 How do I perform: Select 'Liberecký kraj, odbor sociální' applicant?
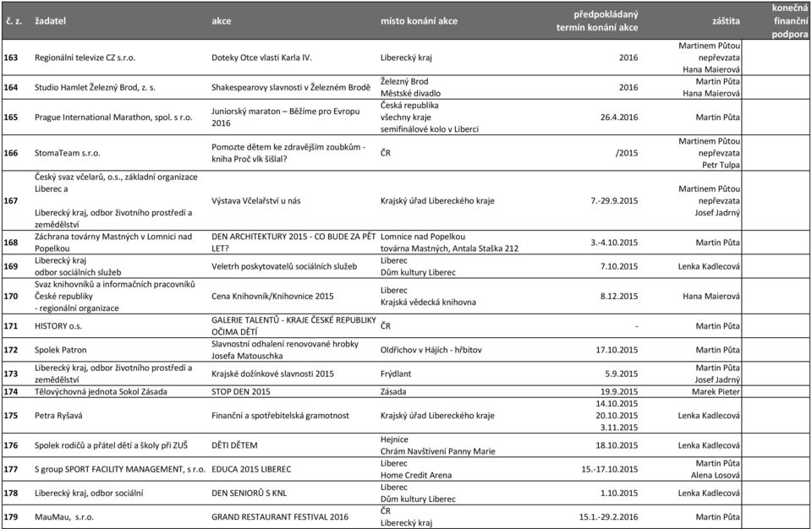tap(89, 494)
